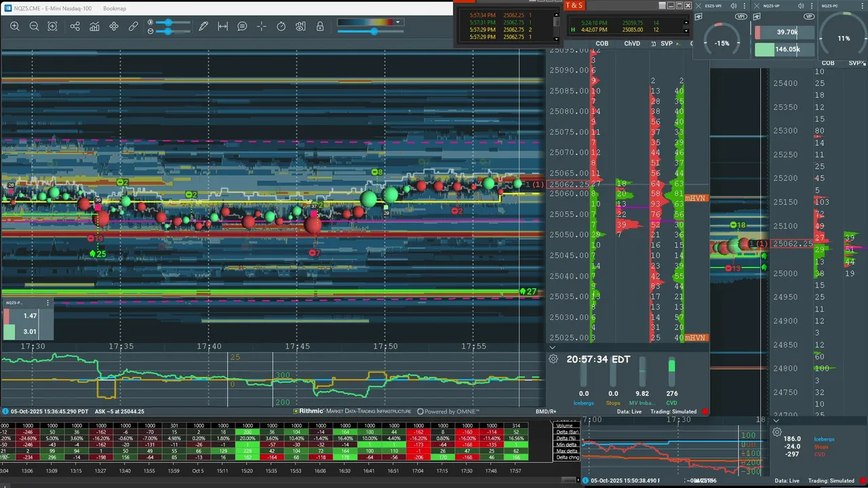The height and width of the screenshot is (488, 868).
Task: Click the 146.05k green volume bar
Action: (x=784, y=49)
